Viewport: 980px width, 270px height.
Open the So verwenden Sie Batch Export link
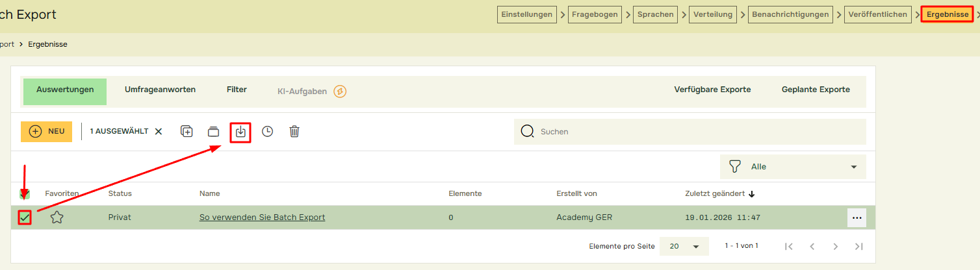tap(262, 217)
